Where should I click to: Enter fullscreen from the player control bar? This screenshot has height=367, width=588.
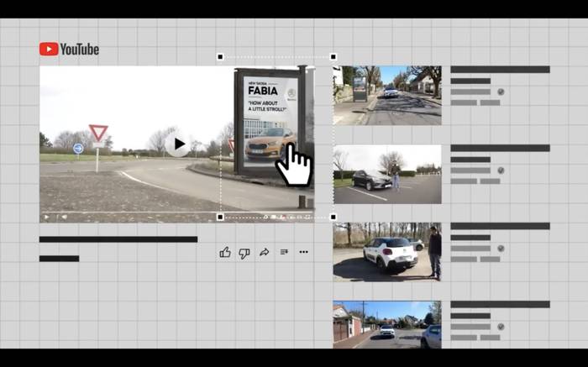(308, 217)
